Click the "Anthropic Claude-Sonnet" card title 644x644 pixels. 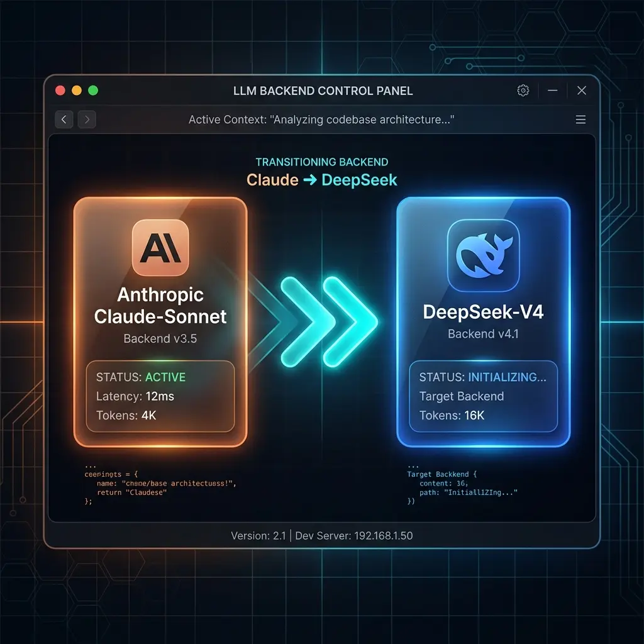click(160, 306)
